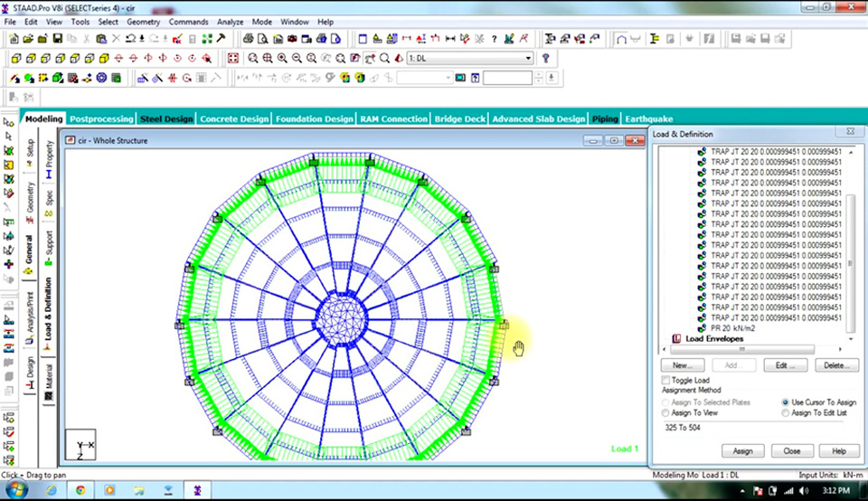Select the Load Envelopes tree node
This screenshot has width=868, height=501.
click(x=713, y=339)
